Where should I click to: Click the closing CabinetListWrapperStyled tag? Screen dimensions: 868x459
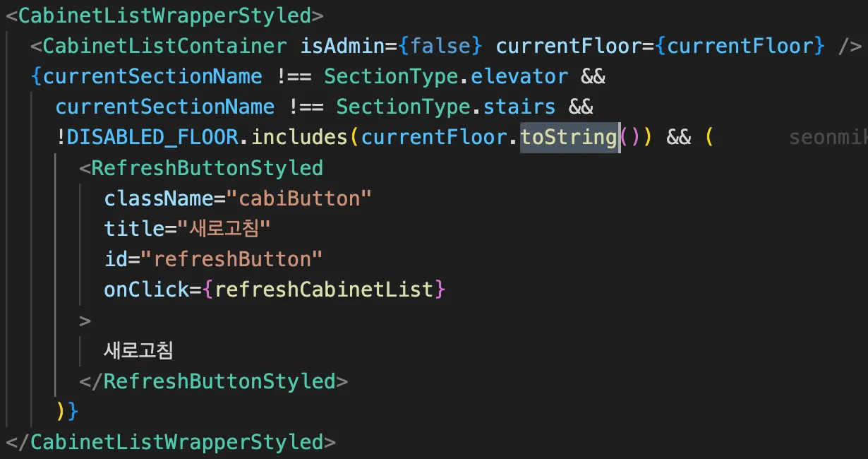pos(171,442)
